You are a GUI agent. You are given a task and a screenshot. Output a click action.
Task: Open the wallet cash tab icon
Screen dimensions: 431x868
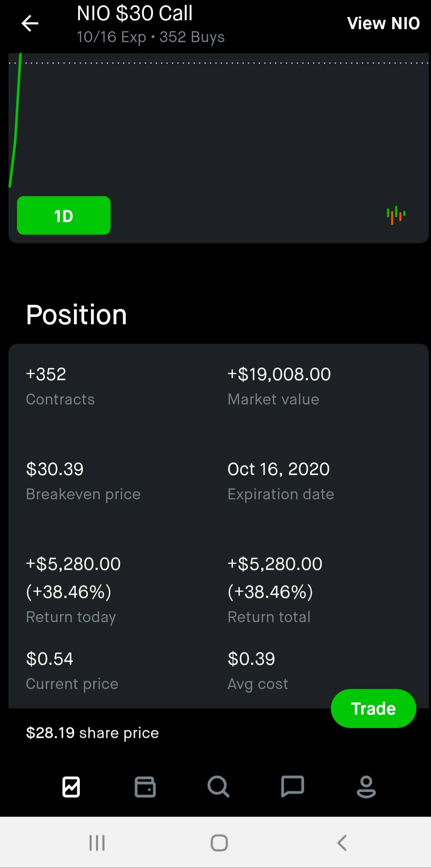(145, 787)
